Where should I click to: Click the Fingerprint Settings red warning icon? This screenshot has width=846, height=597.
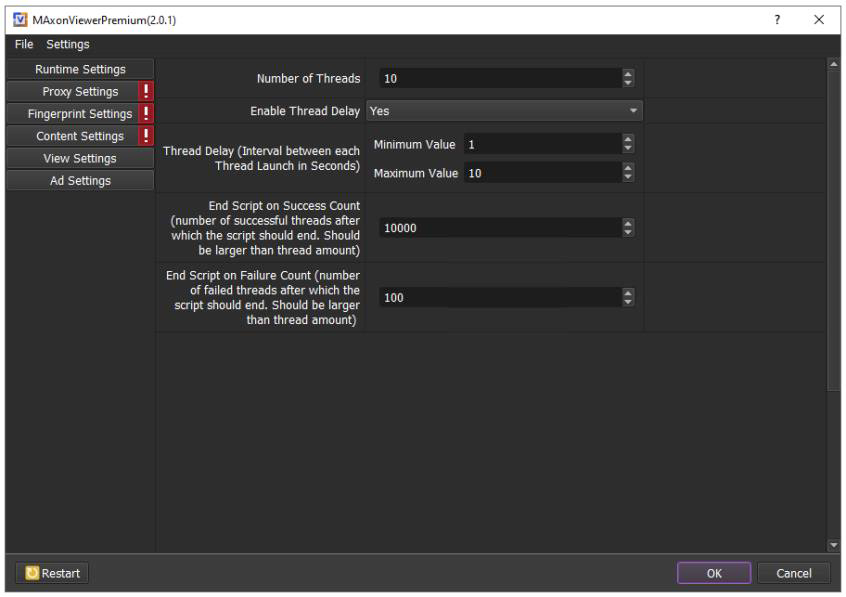[146, 113]
